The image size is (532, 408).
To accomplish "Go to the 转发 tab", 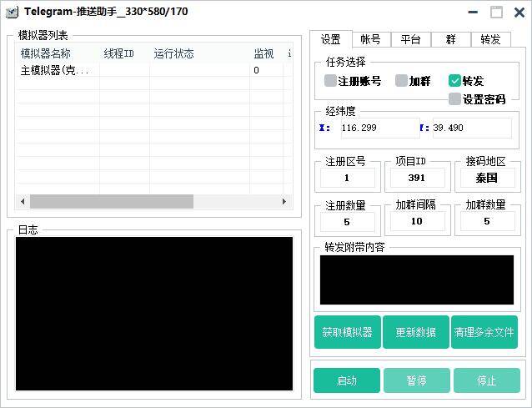I will pos(490,39).
